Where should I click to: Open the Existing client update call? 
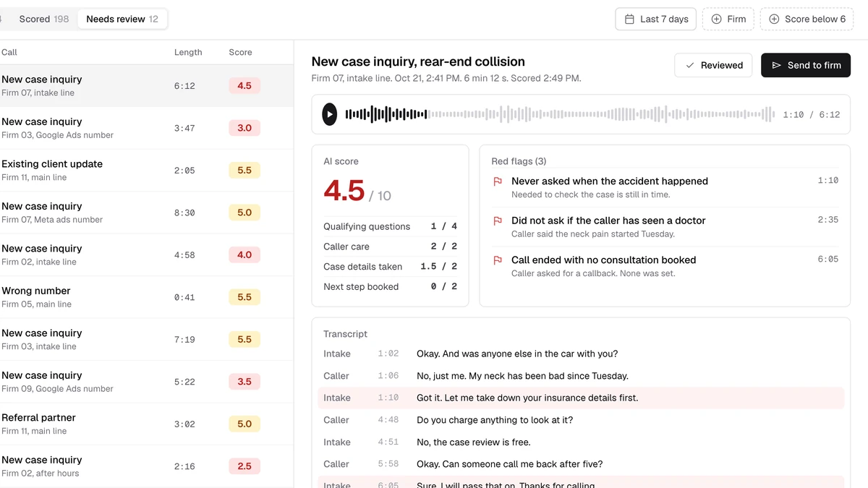pyautogui.click(x=146, y=170)
